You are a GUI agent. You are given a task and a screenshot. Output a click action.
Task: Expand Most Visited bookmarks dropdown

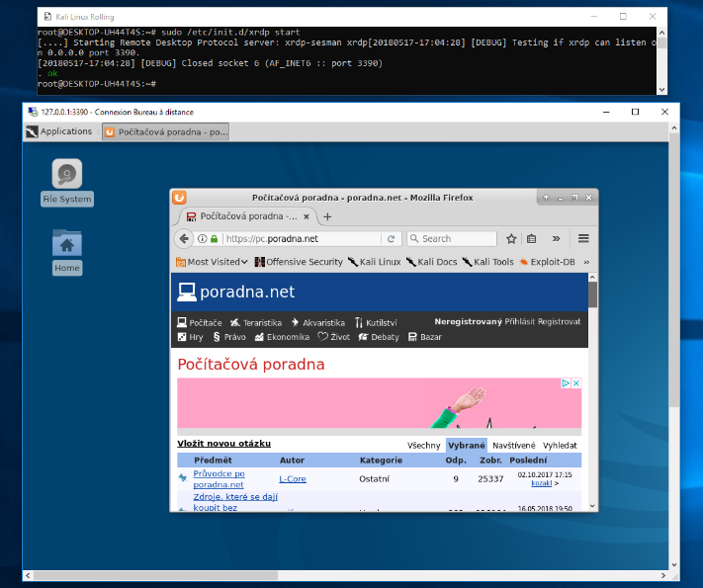(212, 262)
